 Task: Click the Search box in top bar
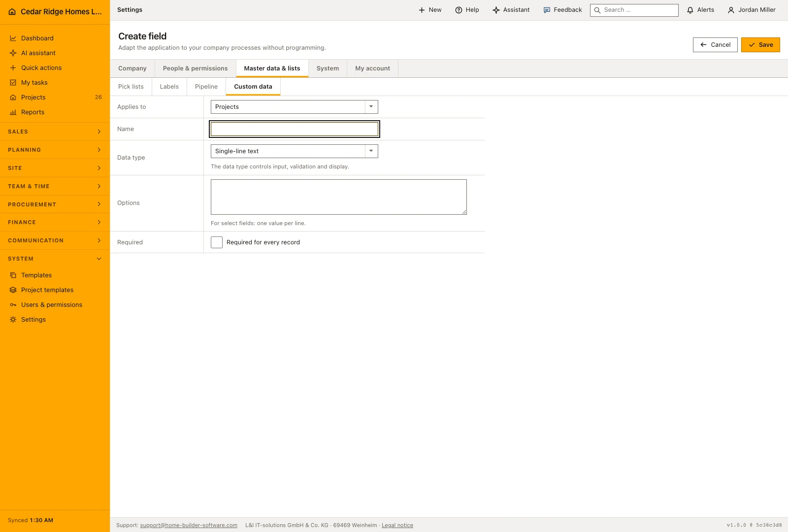coord(634,10)
